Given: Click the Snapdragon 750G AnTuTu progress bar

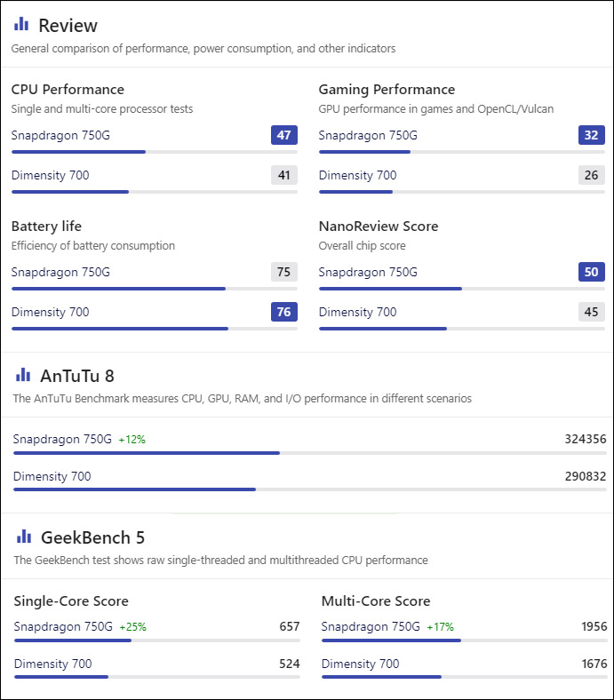Looking at the screenshot, I should (310, 453).
